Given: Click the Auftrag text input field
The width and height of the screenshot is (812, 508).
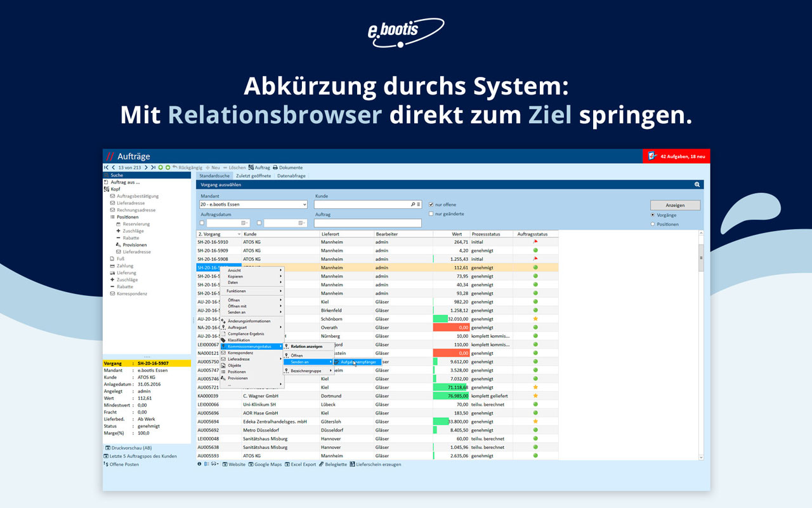Looking at the screenshot, I should click(367, 224).
